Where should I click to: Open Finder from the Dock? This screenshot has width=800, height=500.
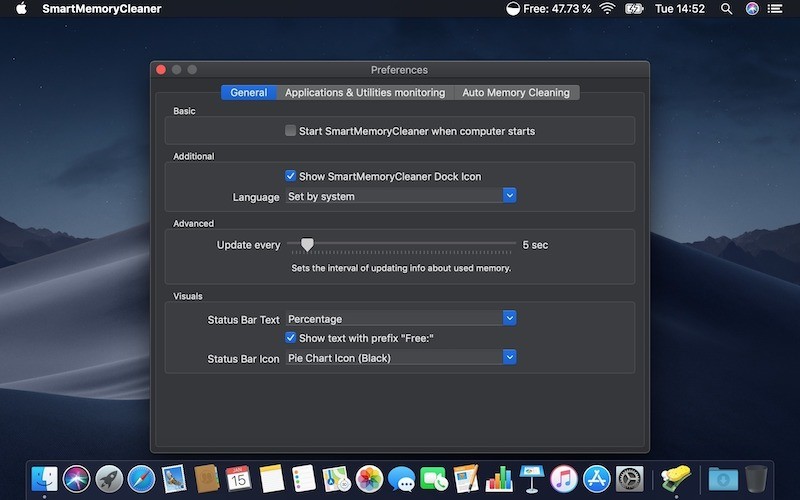coord(44,479)
